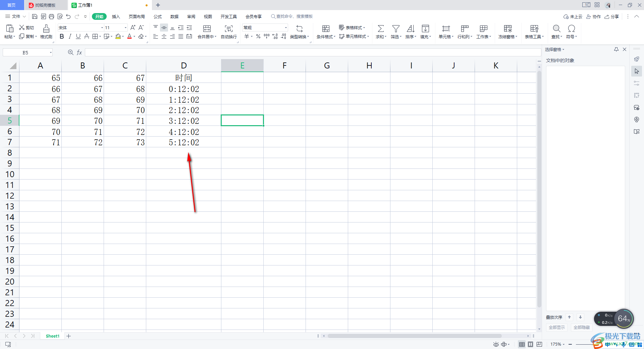Click the Find (查找) magnifier icon
644x349 pixels.
556,29
